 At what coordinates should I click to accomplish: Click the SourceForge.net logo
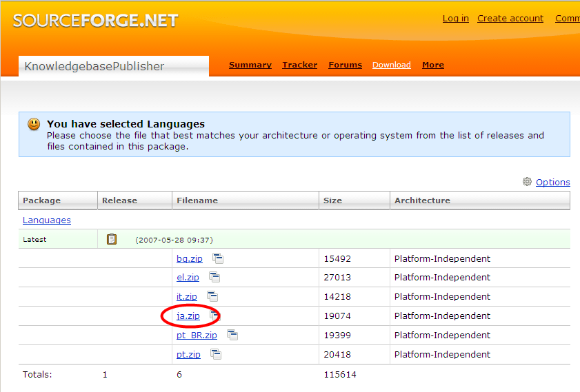click(95, 20)
